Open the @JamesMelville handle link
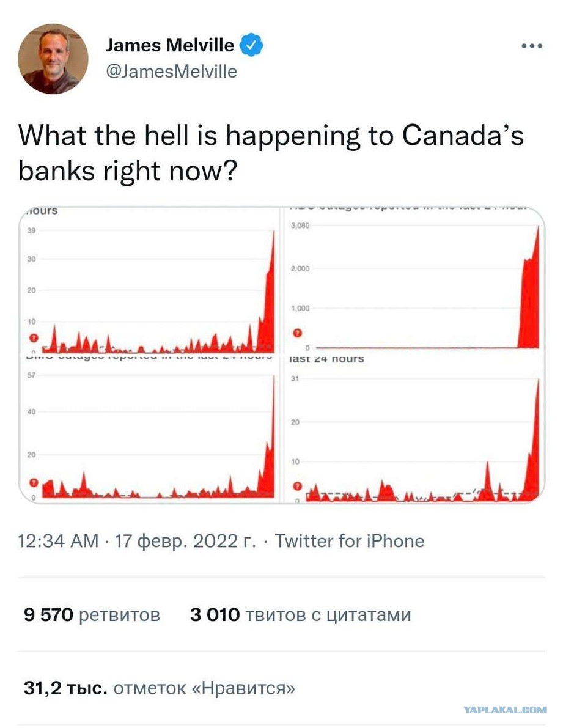 coord(171,72)
